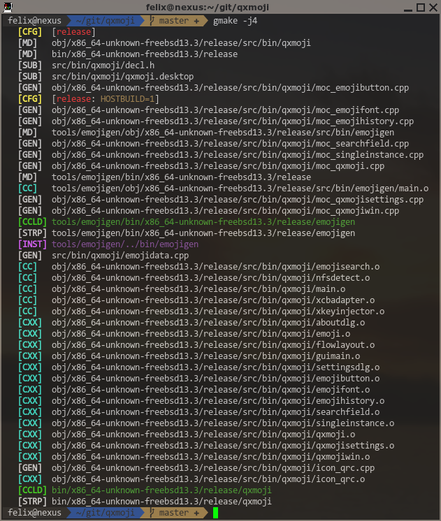Click the xkeyinjector.o CC line
The width and height of the screenshot is (441, 521).
point(201,311)
